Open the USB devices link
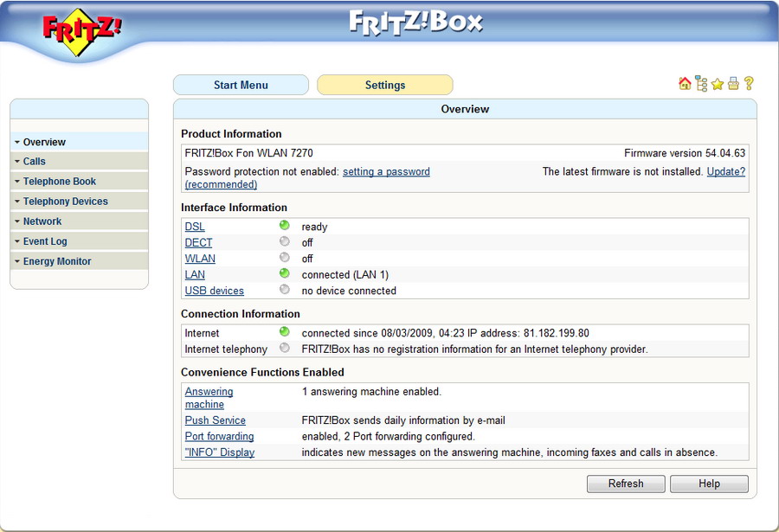 pyautogui.click(x=214, y=291)
